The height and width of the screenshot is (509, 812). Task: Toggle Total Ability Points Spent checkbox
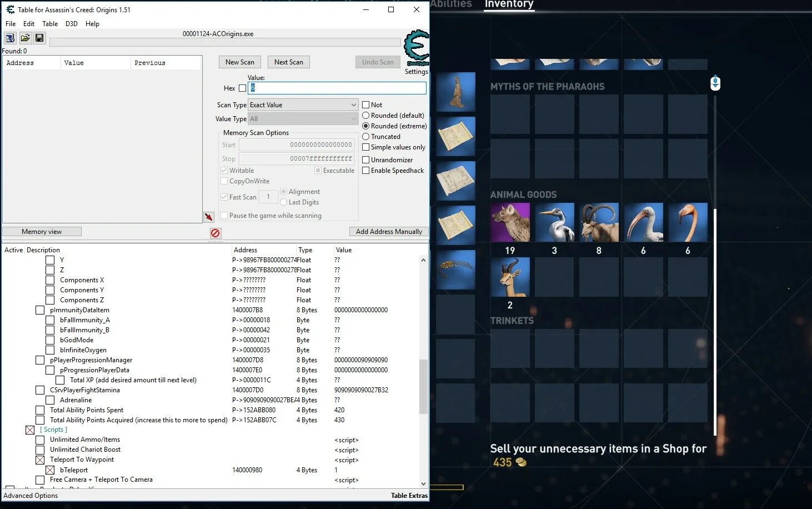click(40, 410)
